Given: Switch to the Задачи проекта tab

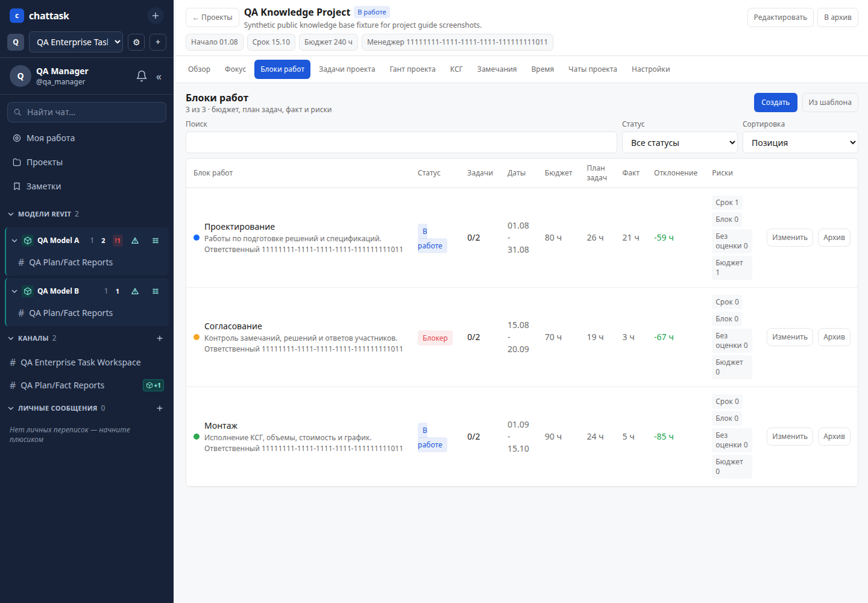Looking at the screenshot, I should click(x=347, y=69).
